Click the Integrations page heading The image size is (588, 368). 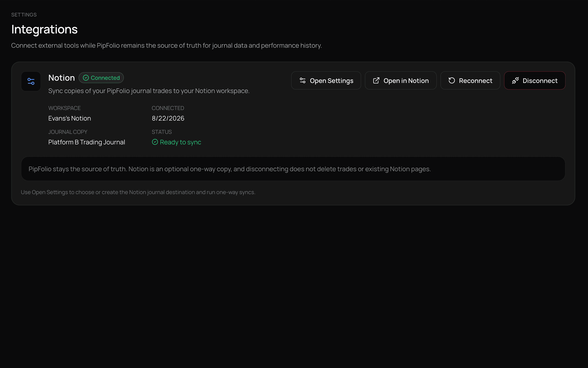point(45,29)
